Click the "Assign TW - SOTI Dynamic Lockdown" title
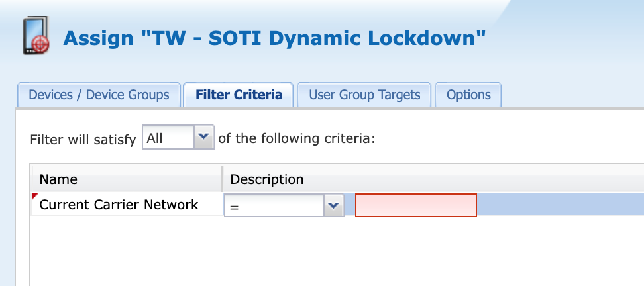Image resolution: width=644 pixels, height=286 pixels. tap(274, 38)
